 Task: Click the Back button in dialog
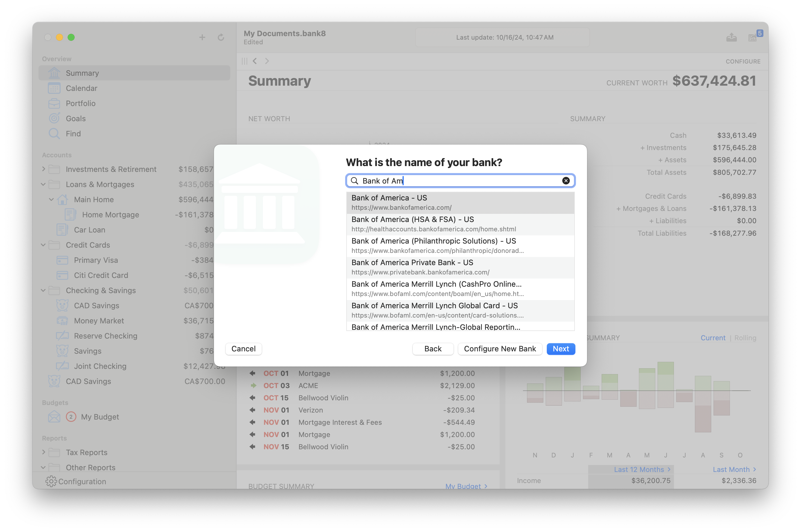[x=433, y=348]
